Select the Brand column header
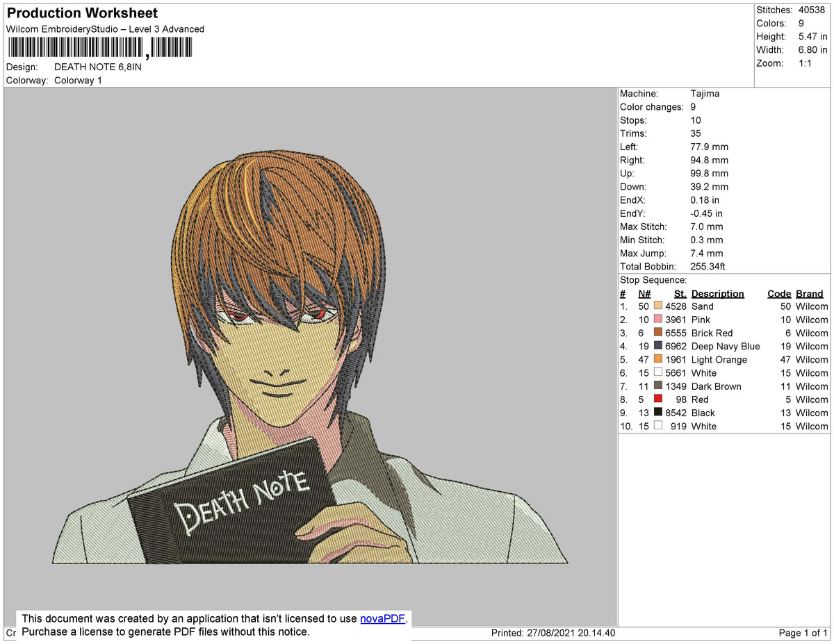This screenshot has height=644, width=834. [x=809, y=293]
